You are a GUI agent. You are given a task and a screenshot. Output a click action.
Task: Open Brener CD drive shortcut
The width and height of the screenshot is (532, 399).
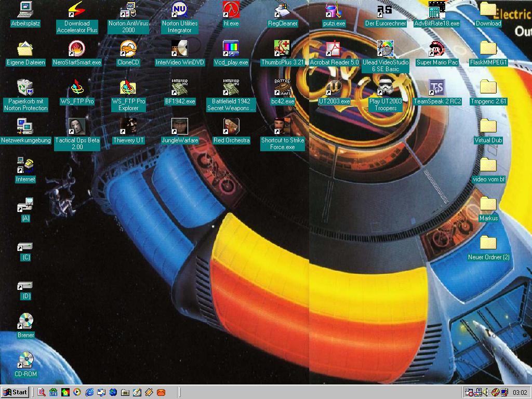25,326
